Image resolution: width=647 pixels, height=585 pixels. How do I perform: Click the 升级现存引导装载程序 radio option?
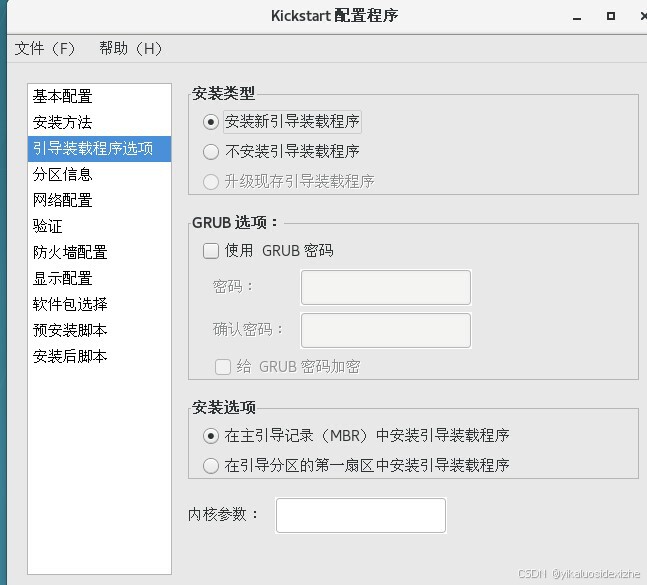[211, 182]
